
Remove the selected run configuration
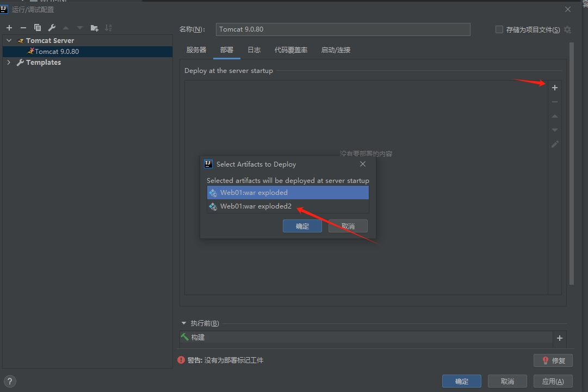point(23,28)
